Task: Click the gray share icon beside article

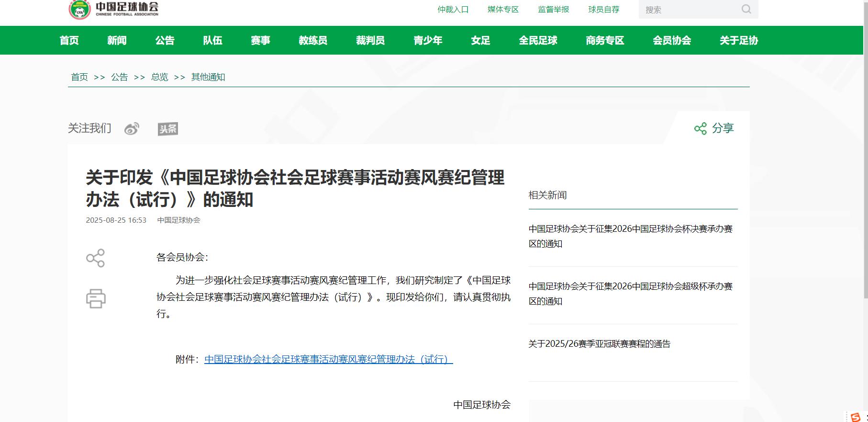Action: pyautogui.click(x=95, y=258)
